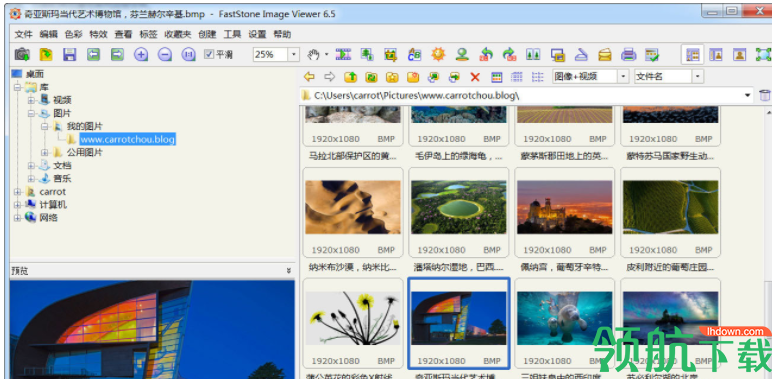Viewport: 772px width, 379px height.
Task: Click the forward arrow in browser bar
Action: coord(329,77)
